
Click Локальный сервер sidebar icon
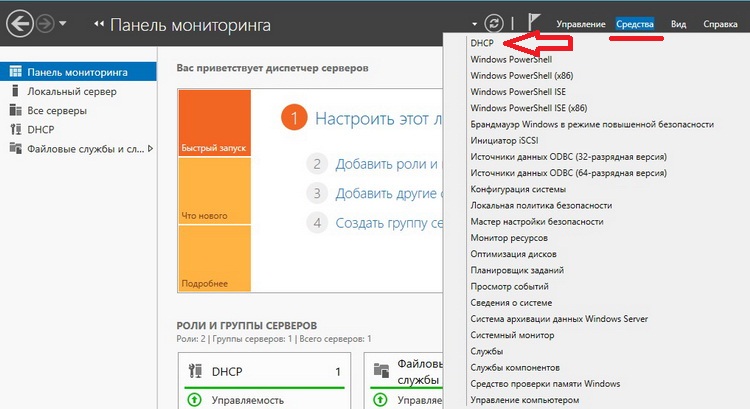[15, 91]
